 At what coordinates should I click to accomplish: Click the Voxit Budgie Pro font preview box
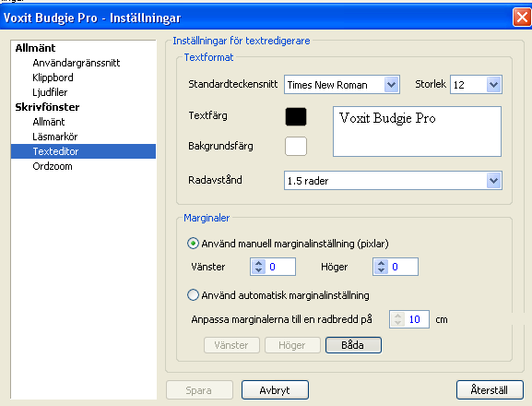(x=417, y=131)
